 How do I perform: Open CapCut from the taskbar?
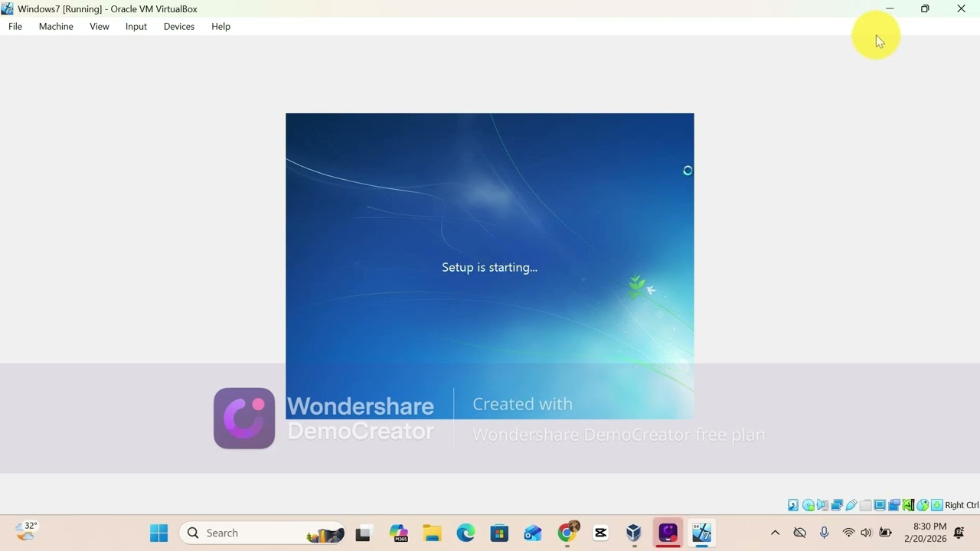601,533
